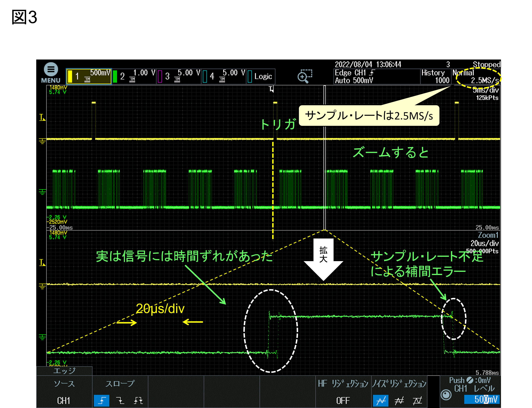Screen dimensions: 532x408
Task: Open HF リジェクション OFF setting
Action: click(343, 392)
